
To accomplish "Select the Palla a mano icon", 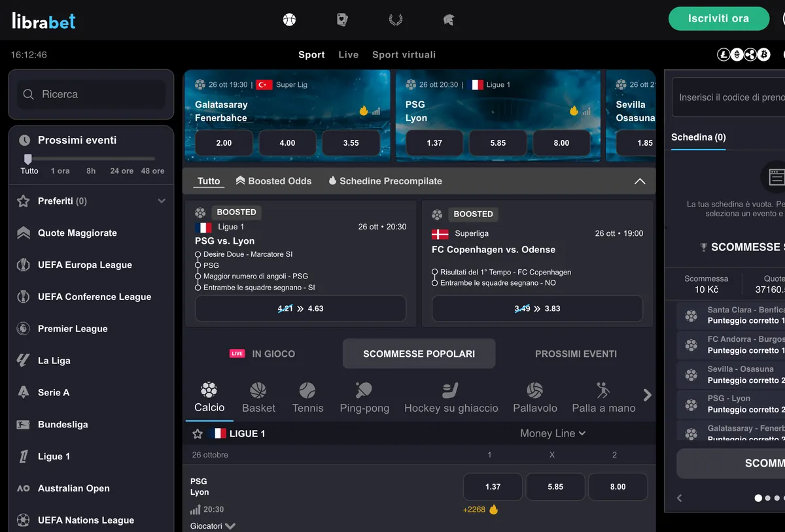I will [603, 390].
